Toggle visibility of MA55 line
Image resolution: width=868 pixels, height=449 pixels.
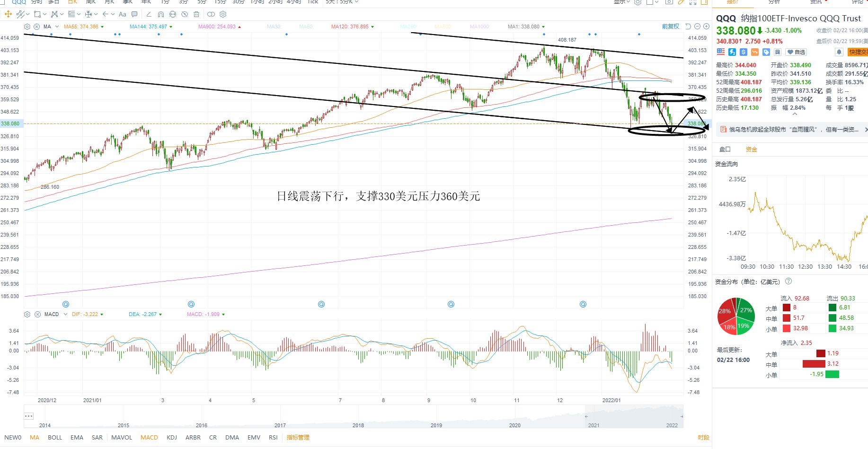coord(84,26)
